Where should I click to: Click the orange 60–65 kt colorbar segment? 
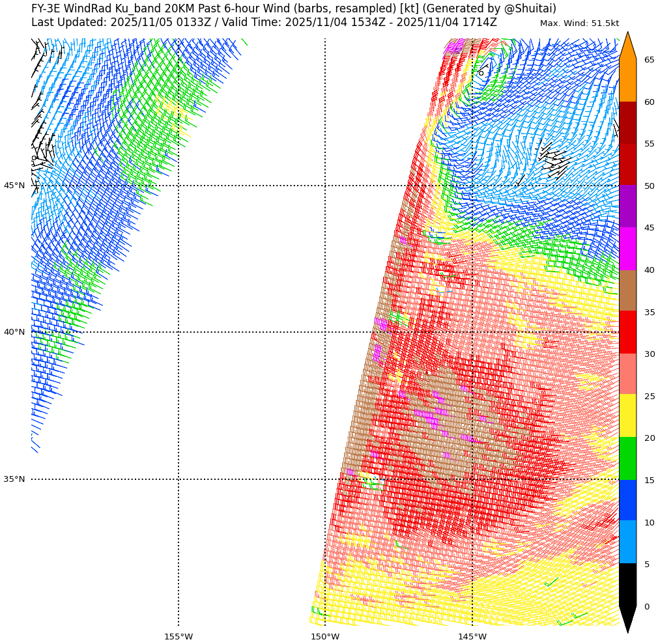point(627,81)
